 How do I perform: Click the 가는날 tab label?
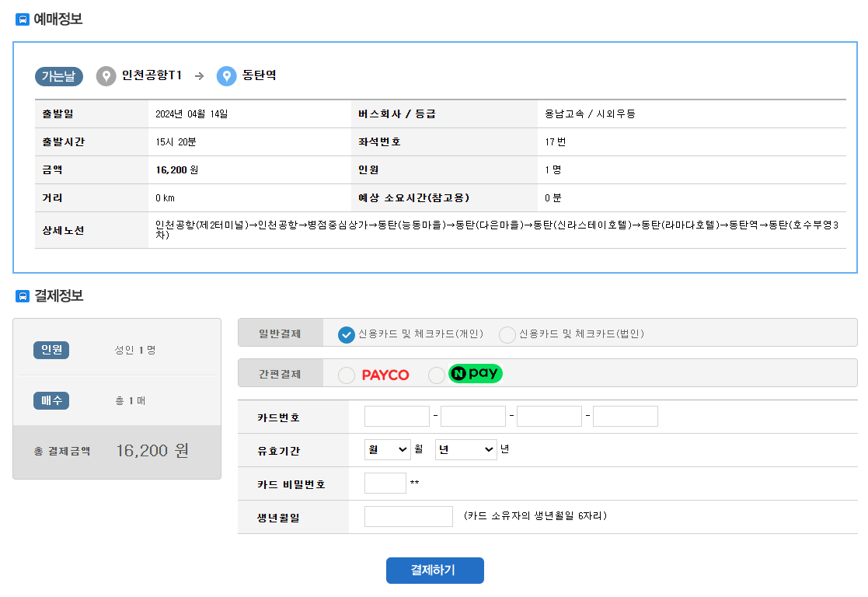pyautogui.click(x=58, y=76)
